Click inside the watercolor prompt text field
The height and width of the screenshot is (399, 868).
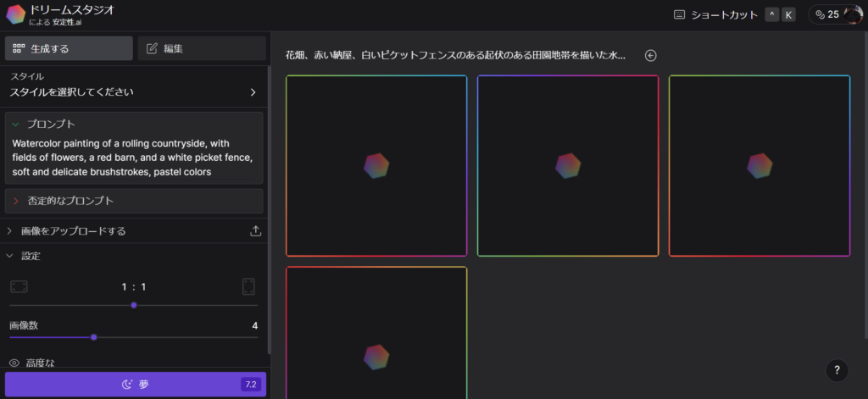point(133,158)
